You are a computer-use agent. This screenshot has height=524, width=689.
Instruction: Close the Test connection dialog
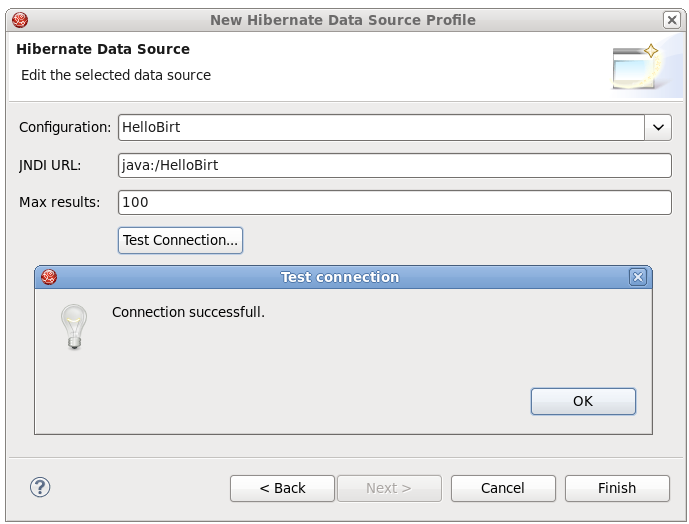637,277
